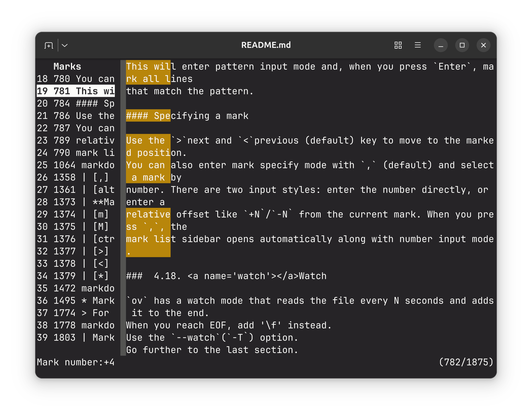532x417 pixels.
Task: Choose mark 23 'relativ' line 789
Action: (76, 140)
